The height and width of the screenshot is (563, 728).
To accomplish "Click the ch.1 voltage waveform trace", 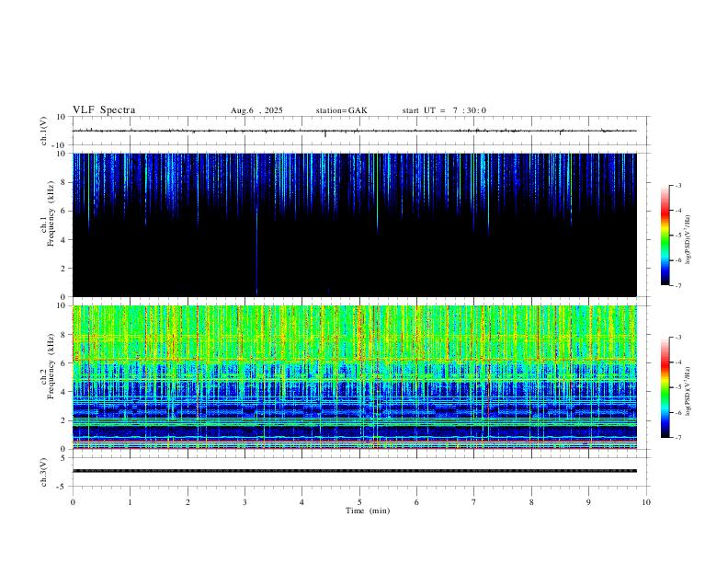I will (x=354, y=131).
